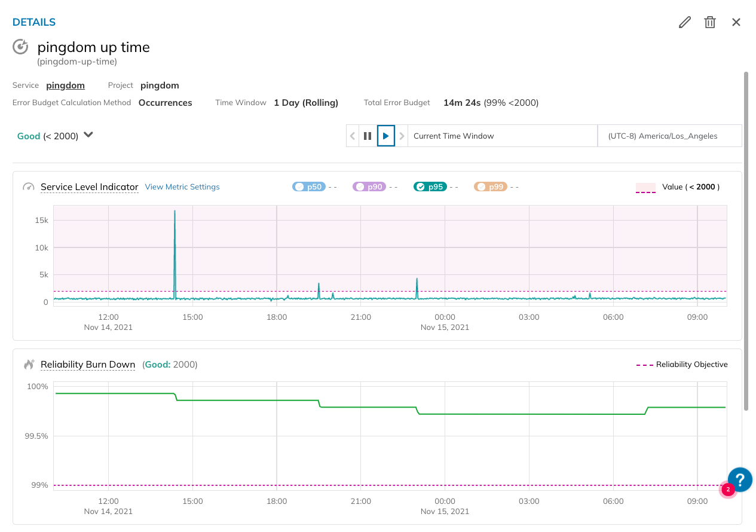Image resolution: width=756 pixels, height=532 pixels.
Task: Pause the live time window
Action: tap(368, 136)
